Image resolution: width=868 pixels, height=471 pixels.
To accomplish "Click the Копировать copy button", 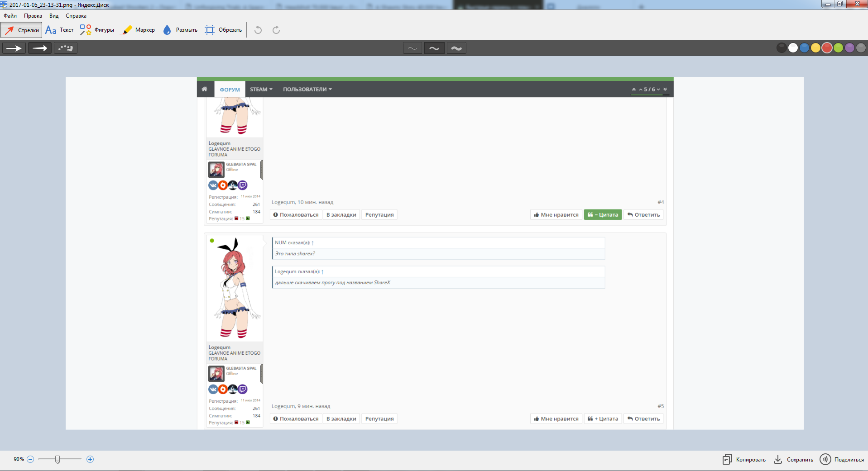I will coord(744,459).
